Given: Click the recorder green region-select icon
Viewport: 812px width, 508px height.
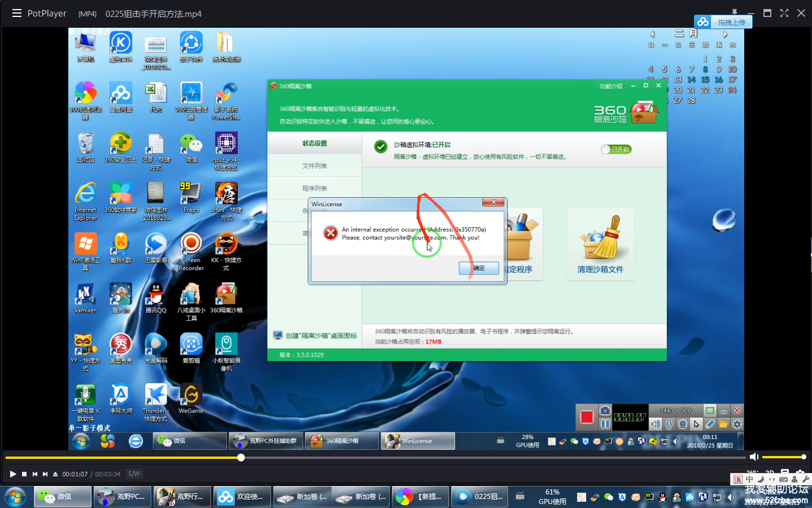Looking at the screenshot, I should click(710, 410).
